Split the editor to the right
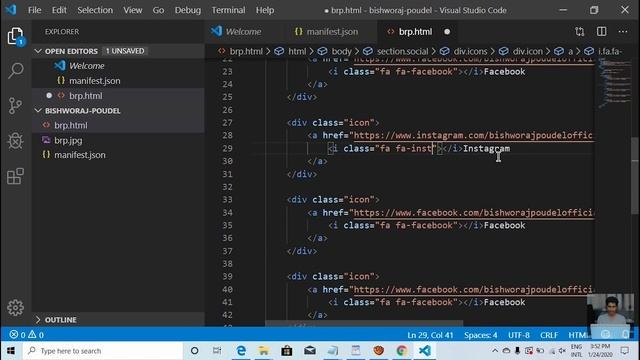640x360 pixels. 601,31
